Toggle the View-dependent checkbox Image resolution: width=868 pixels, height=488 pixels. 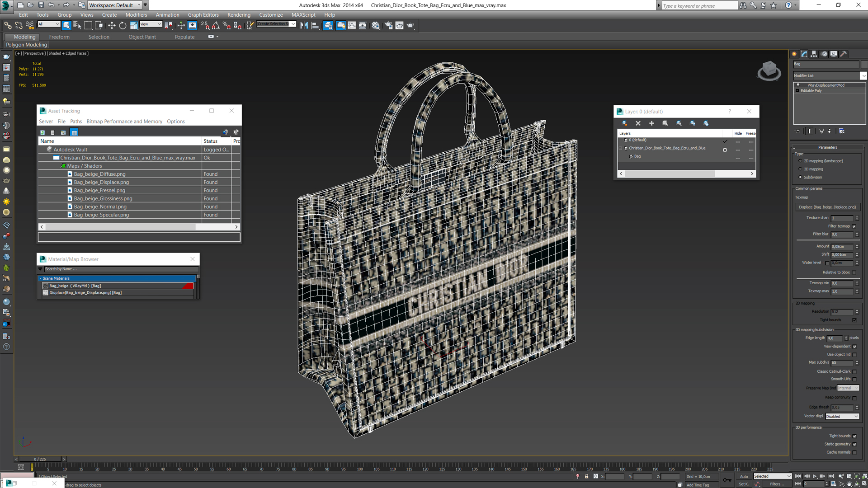point(854,347)
